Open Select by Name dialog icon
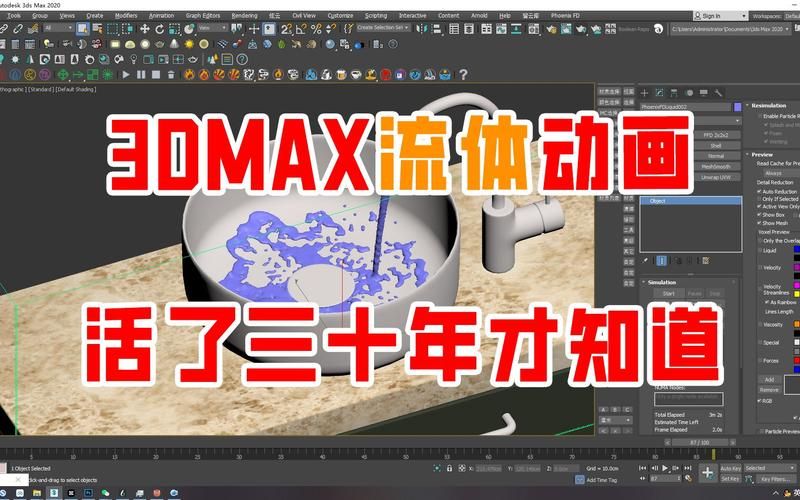800x500 pixels. 97,29
